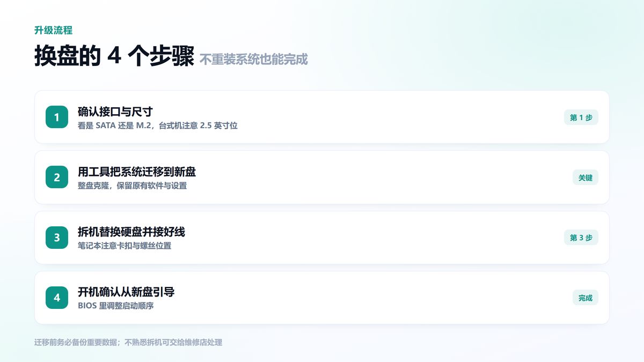This screenshot has height=362, width=644.
Task: Click the text BIOS 里调整启动顺序
Action: (x=116, y=306)
